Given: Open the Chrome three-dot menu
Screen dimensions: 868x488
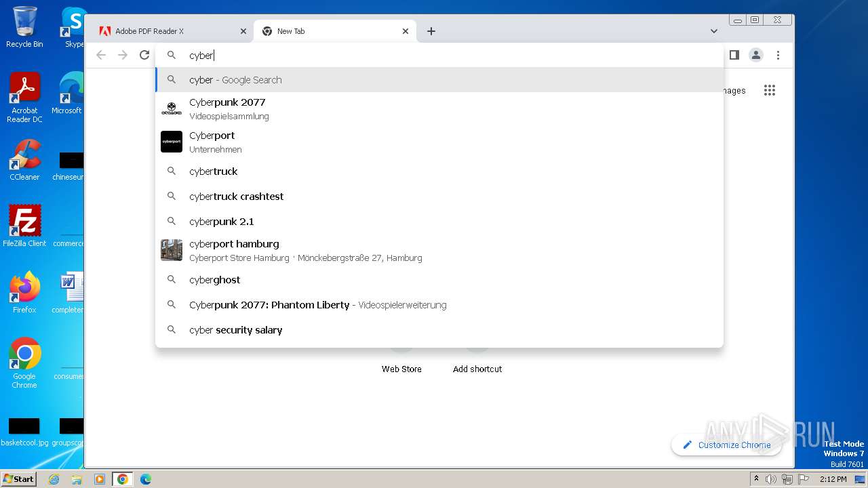Looking at the screenshot, I should click(x=778, y=55).
